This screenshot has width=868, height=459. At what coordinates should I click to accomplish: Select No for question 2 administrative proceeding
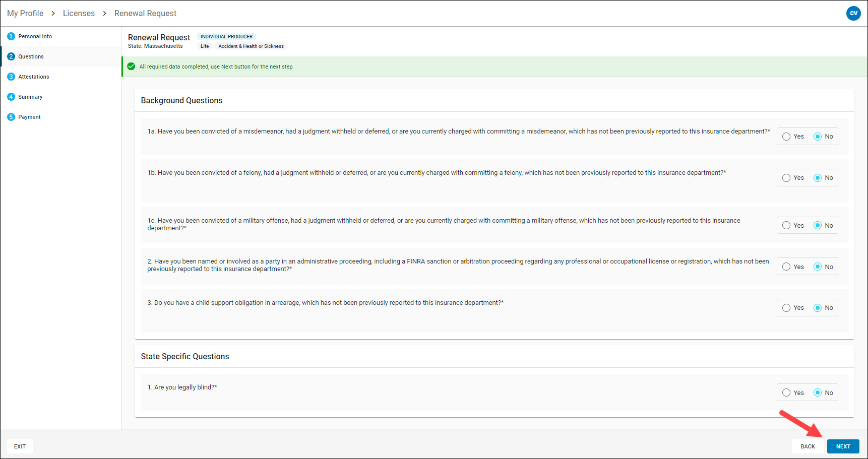[818, 267]
